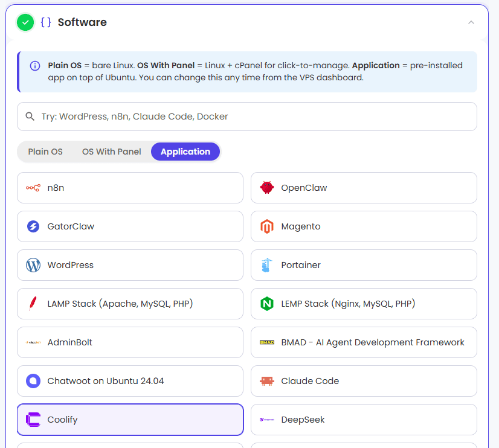This screenshot has width=499, height=448.
Task: Choose the n8n application card
Action: (130, 188)
